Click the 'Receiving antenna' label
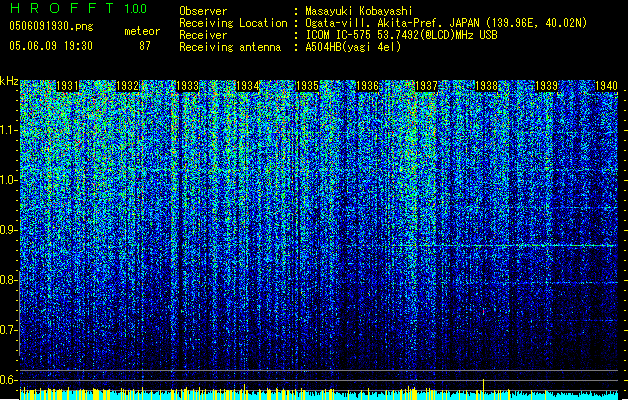 (x=230, y=47)
